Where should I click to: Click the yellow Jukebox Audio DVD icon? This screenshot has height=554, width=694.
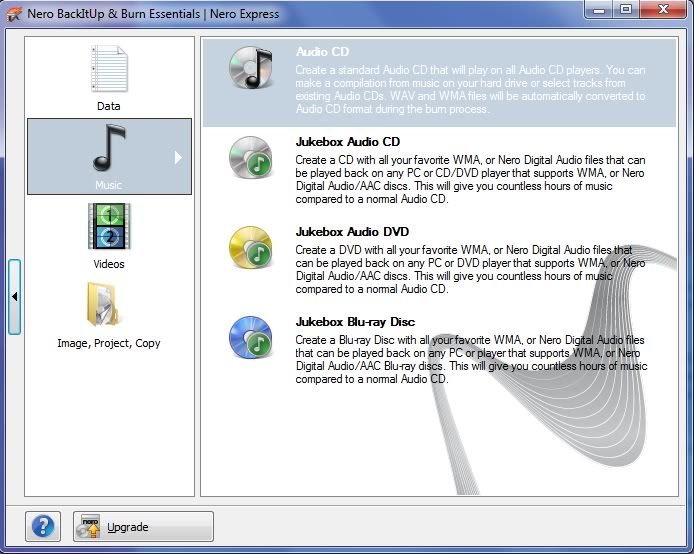click(251, 247)
